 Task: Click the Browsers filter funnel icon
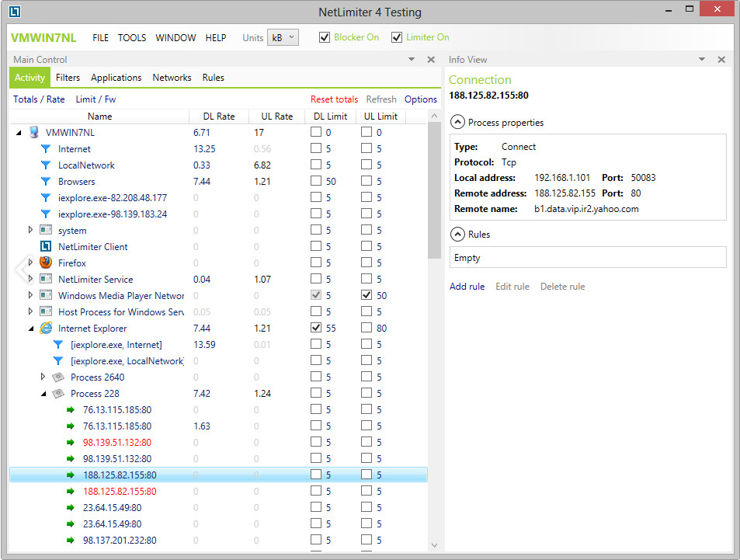click(x=46, y=181)
